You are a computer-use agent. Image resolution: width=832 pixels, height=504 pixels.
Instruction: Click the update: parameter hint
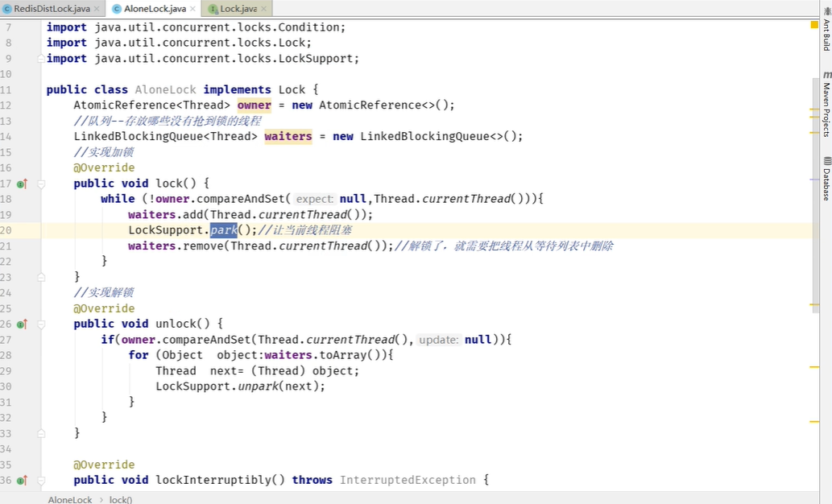coord(439,340)
